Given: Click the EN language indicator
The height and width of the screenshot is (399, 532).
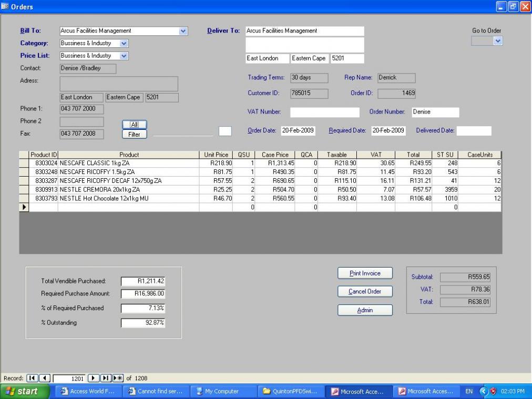Looking at the screenshot, I should click(469, 391).
